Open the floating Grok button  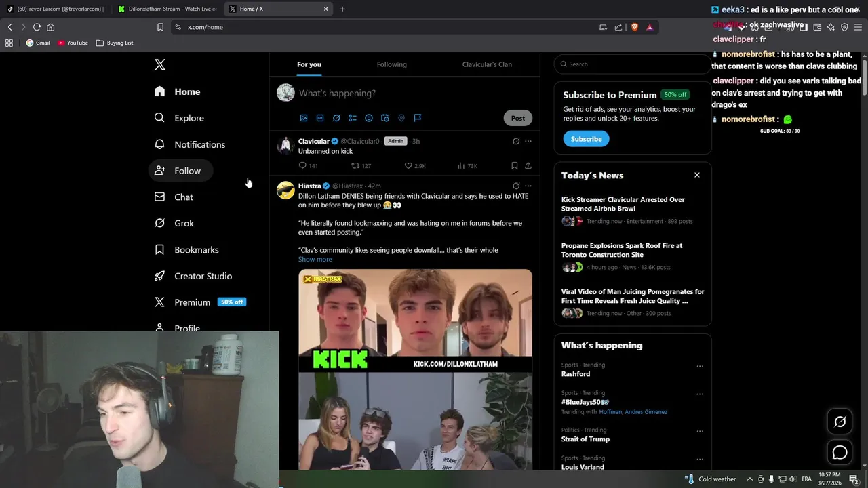(x=840, y=422)
